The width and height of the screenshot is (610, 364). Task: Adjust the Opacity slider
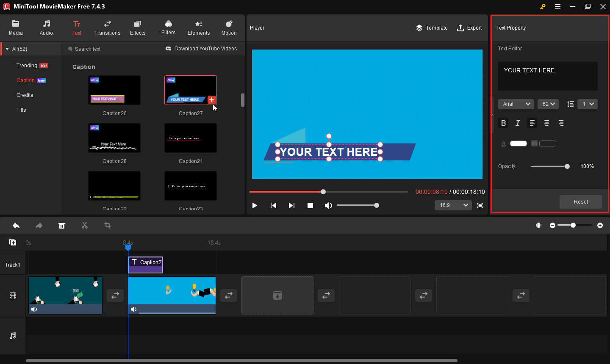click(550, 166)
